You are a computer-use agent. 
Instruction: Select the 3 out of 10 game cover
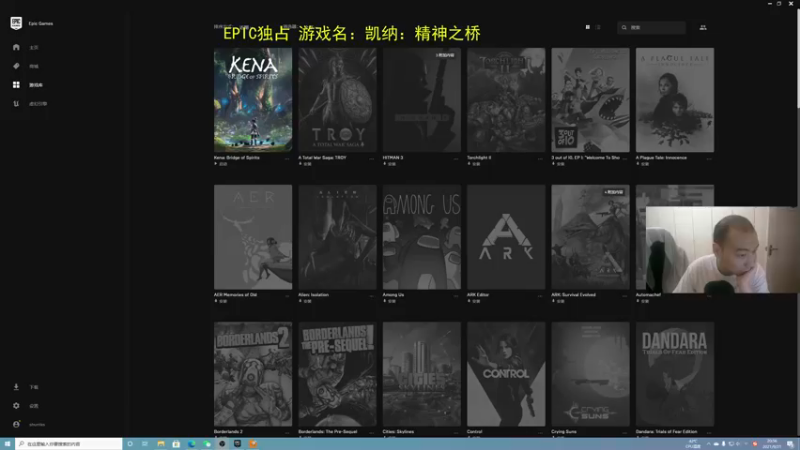(590, 100)
